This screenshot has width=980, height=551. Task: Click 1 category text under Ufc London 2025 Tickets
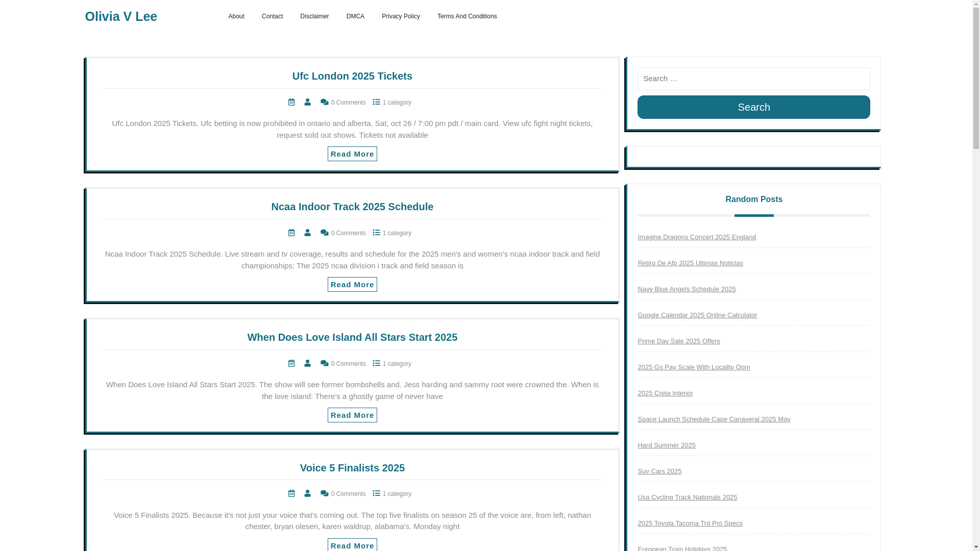pos(397,103)
